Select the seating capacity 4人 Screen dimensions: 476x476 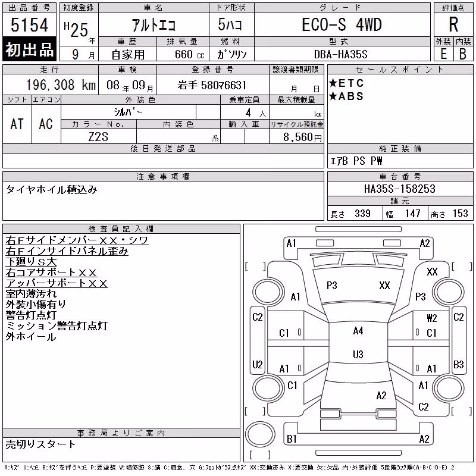256,113
